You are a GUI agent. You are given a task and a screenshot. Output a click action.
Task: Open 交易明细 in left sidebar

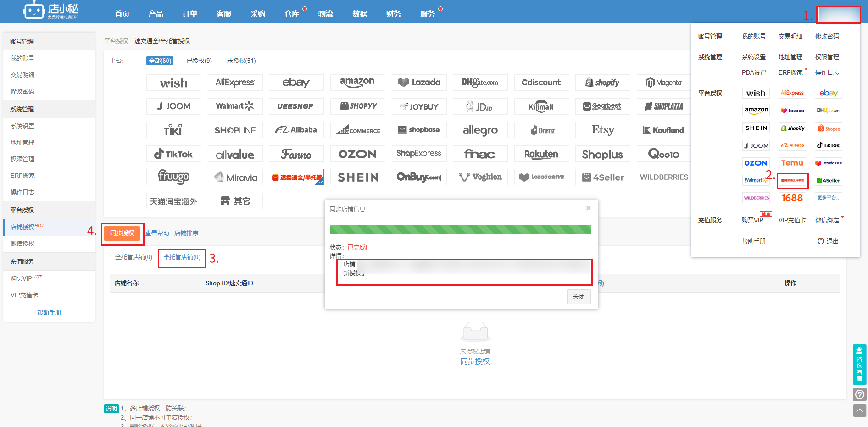[x=22, y=75]
